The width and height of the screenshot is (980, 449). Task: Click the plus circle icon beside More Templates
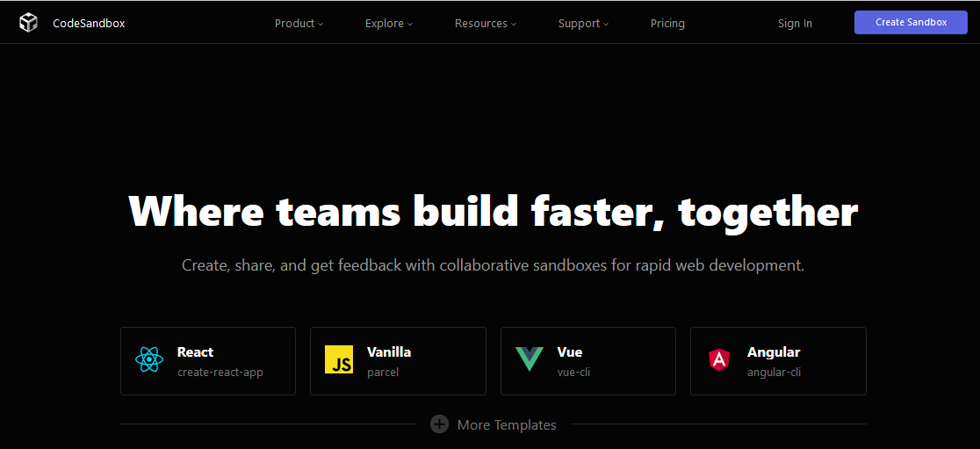tap(439, 424)
